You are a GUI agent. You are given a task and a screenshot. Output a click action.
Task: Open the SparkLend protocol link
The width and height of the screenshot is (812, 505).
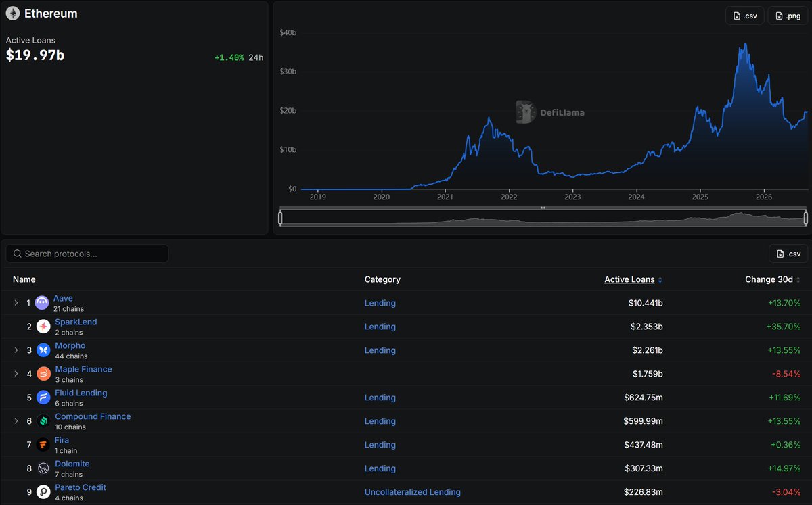coord(76,322)
